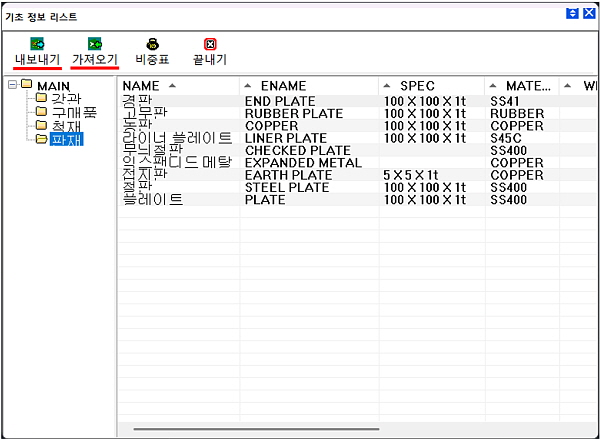
Task: Select the EARTH PLATE cell
Action: (x=288, y=175)
